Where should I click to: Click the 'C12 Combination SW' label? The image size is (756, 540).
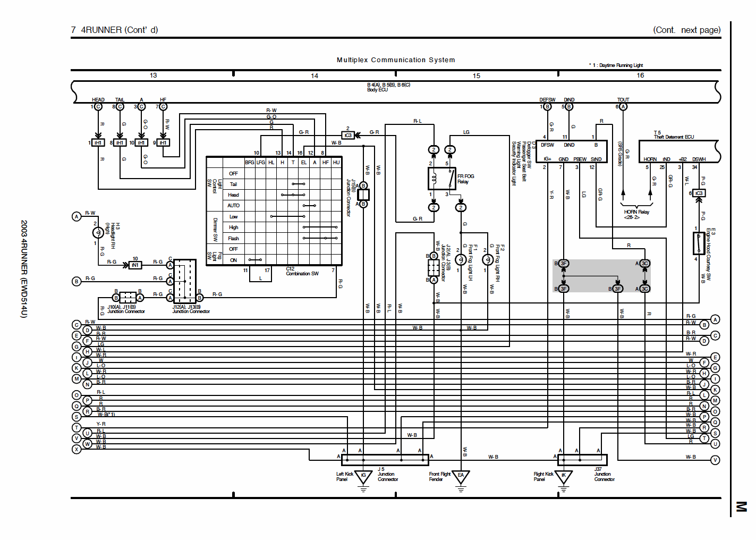point(302,272)
